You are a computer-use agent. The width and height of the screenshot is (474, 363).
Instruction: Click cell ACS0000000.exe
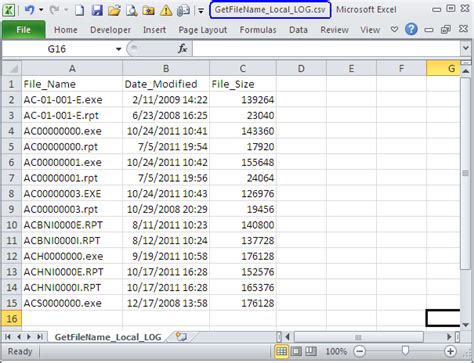[72, 303]
